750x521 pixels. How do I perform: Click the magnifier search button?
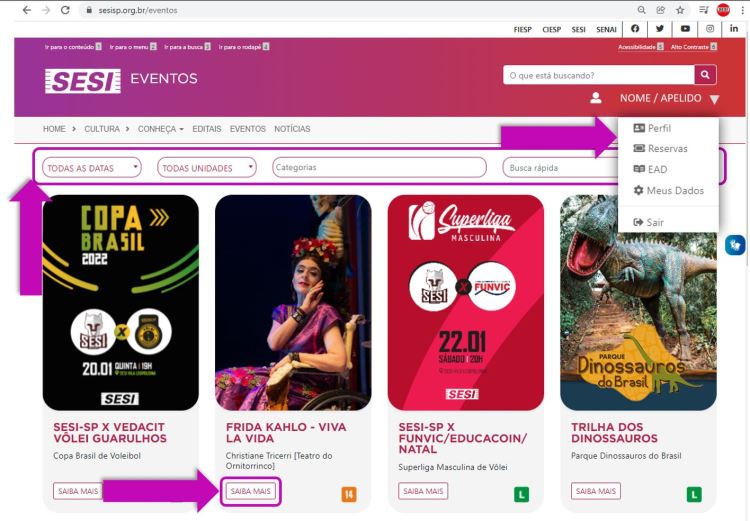click(705, 75)
